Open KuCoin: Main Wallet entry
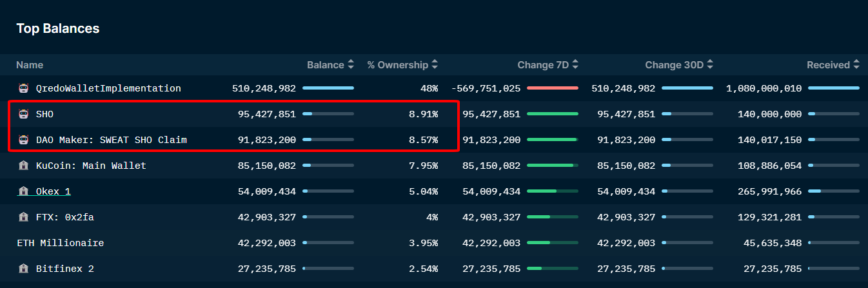Viewport: 868px width, 288px height. coord(91,166)
